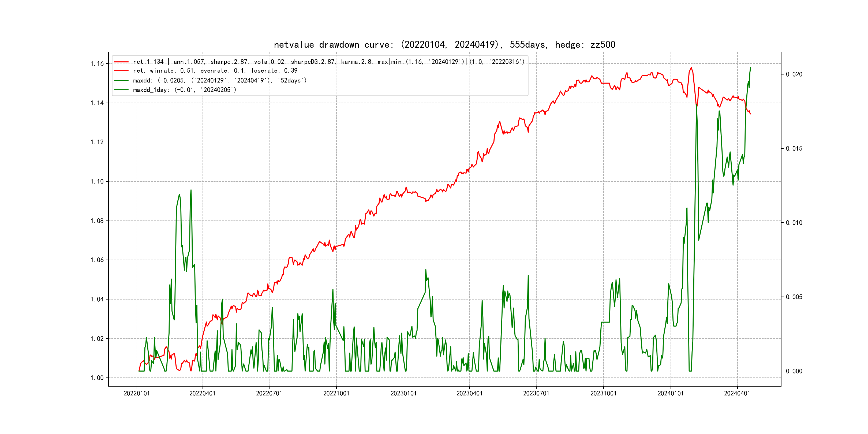
Task: Click the chart title mentioning hedge zz500
Action: [x=444, y=45]
